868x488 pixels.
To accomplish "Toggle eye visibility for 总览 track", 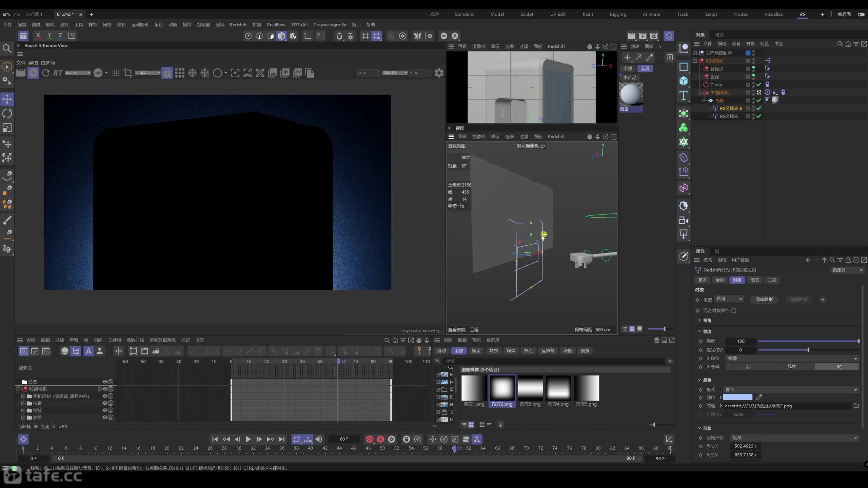I will click(105, 382).
